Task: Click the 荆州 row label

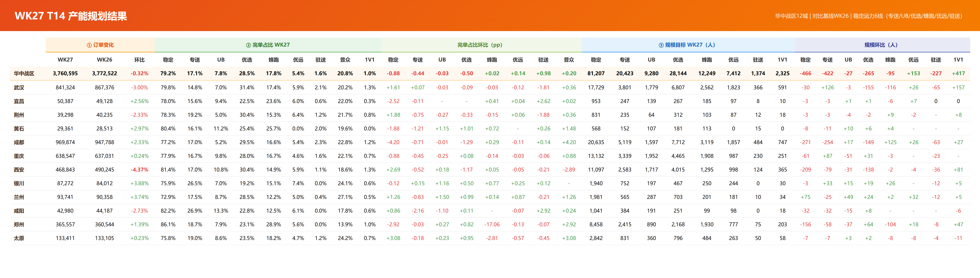Action: coord(19,115)
